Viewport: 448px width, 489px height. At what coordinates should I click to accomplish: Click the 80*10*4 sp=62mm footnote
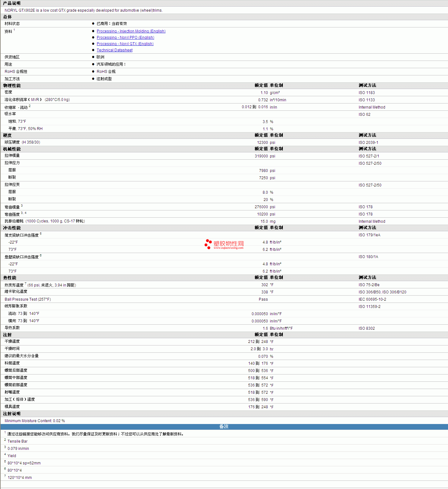click(24, 463)
